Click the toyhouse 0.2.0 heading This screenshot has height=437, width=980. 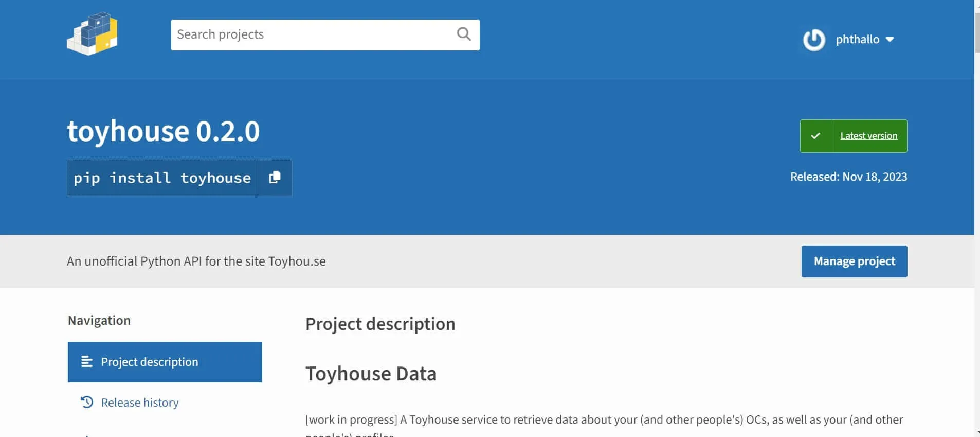[164, 131]
